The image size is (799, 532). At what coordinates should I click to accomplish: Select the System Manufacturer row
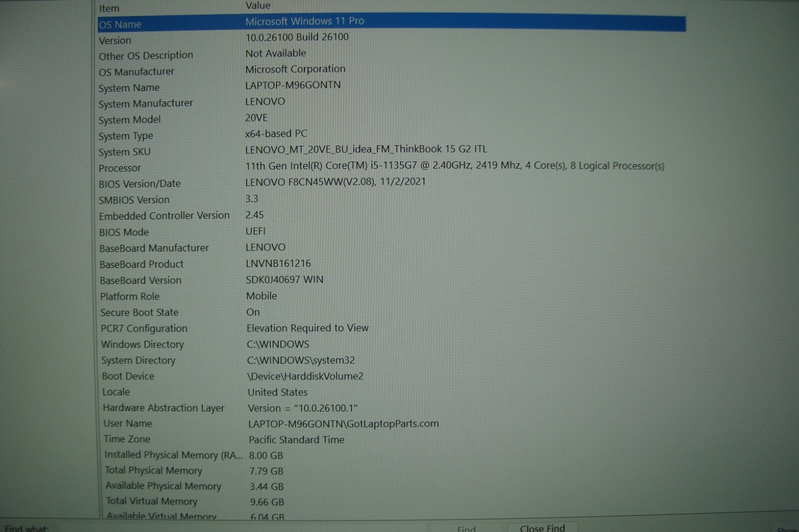click(145, 104)
